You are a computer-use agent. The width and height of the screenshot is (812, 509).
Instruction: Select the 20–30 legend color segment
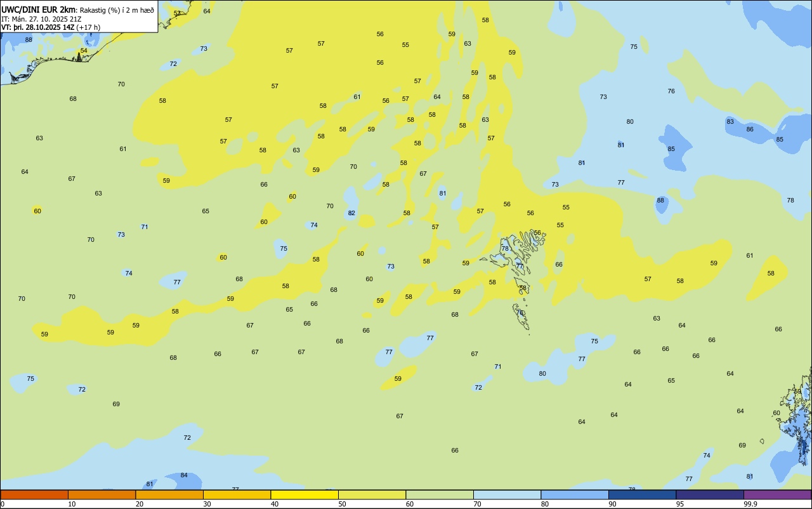(x=169, y=494)
